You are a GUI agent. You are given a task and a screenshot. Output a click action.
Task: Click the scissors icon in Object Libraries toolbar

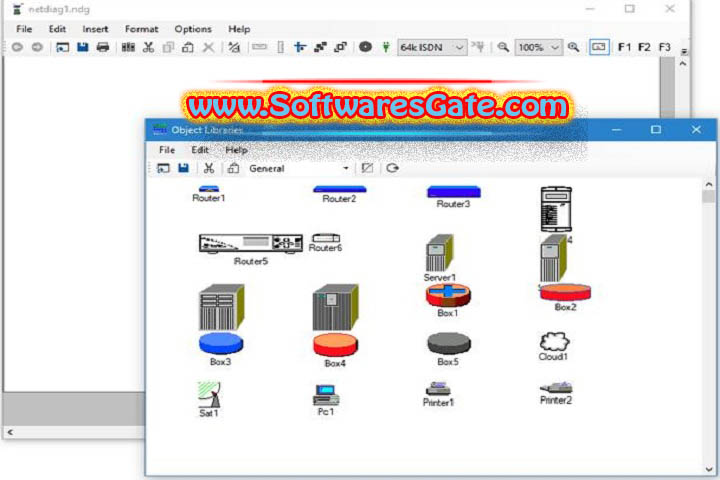pos(209,168)
